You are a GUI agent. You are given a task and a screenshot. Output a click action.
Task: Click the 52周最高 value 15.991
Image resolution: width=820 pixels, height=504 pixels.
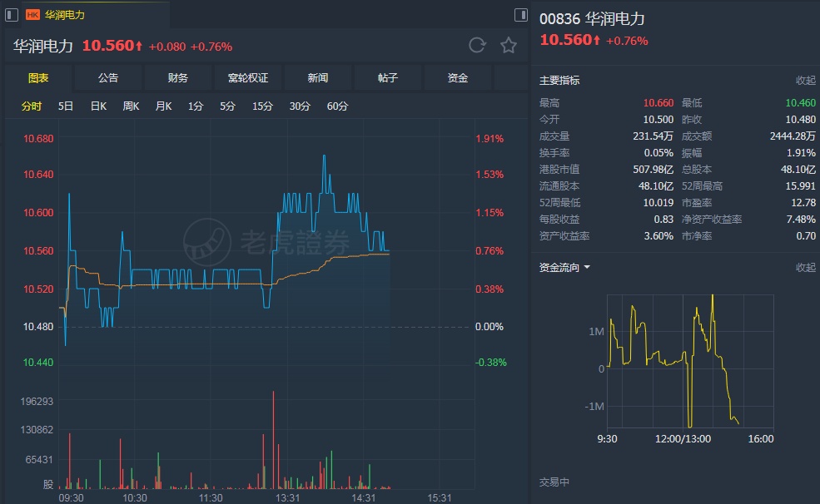click(x=800, y=186)
